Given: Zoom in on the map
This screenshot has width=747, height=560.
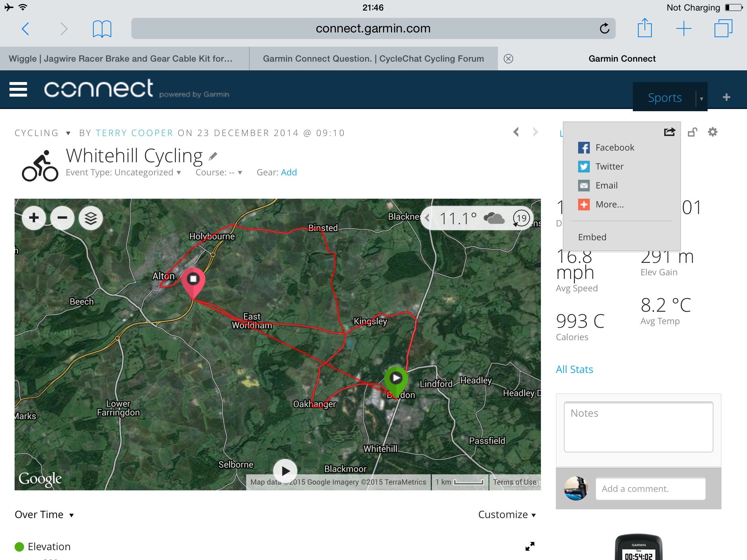Looking at the screenshot, I should click(34, 218).
